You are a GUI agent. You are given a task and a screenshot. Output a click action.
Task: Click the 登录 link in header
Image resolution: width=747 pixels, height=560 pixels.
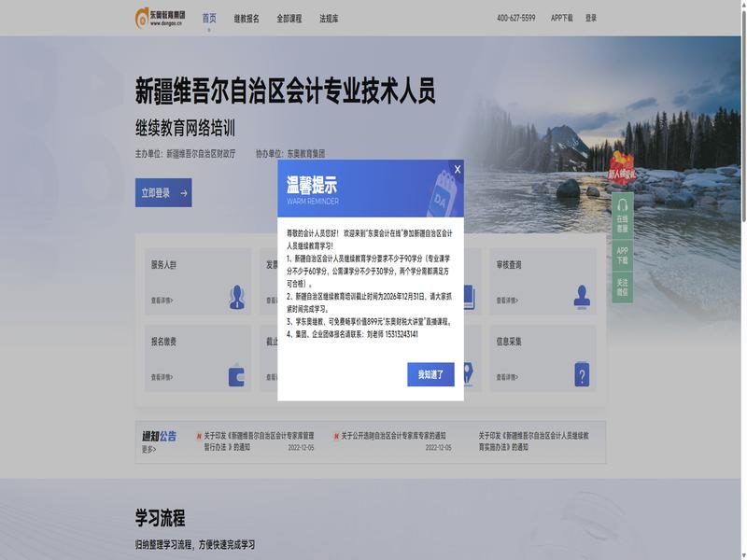[x=591, y=18]
